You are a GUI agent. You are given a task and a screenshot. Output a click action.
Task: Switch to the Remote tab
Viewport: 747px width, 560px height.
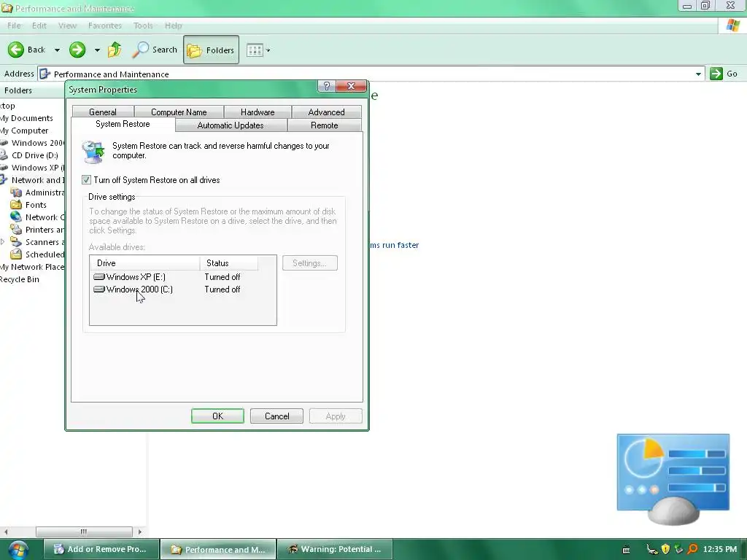(x=325, y=125)
